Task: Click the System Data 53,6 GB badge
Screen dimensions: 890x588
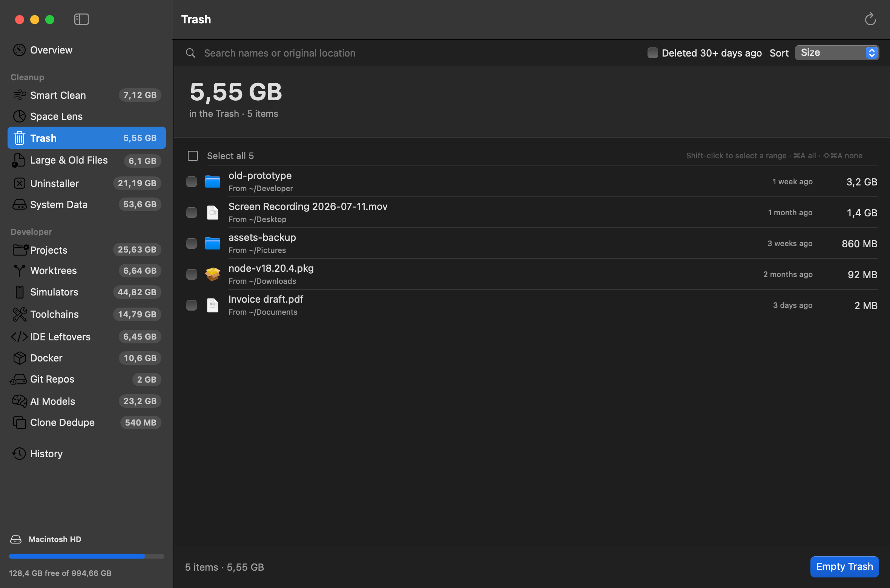Action: coord(140,204)
